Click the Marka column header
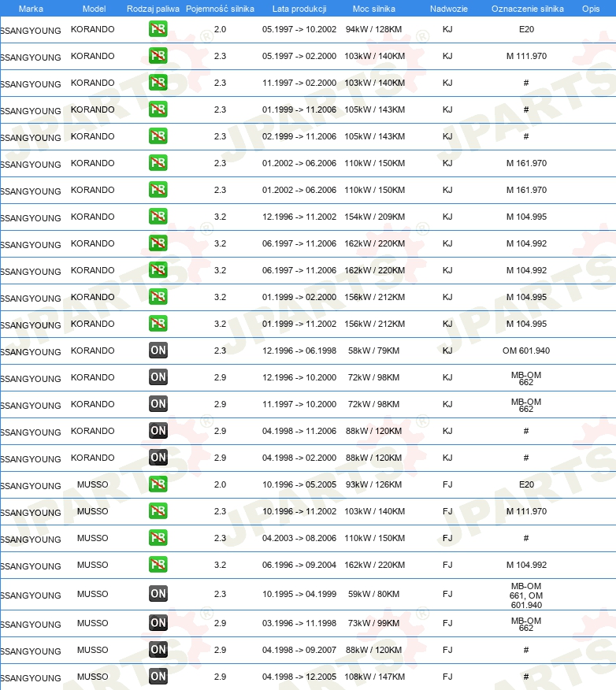The height and width of the screenshot is (690, 616). [x=31, y=9]
